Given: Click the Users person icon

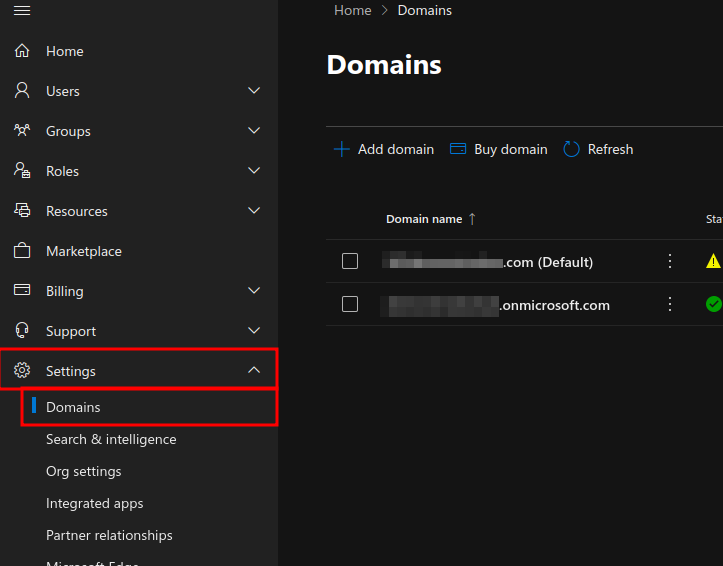Looking at the screenshot, I should coord(22,90).
